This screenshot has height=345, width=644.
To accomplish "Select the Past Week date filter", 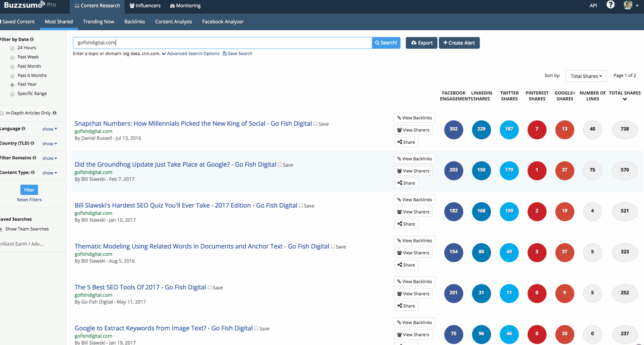I will [12, 57].
